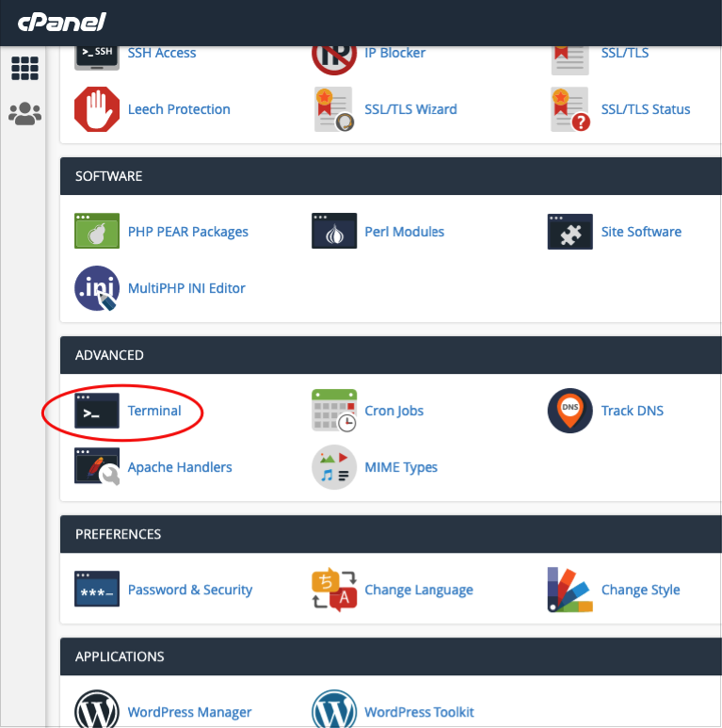Open User Manager icon in sidebar
This screenshot has height=728, width=722.
(x=25, y=114)
